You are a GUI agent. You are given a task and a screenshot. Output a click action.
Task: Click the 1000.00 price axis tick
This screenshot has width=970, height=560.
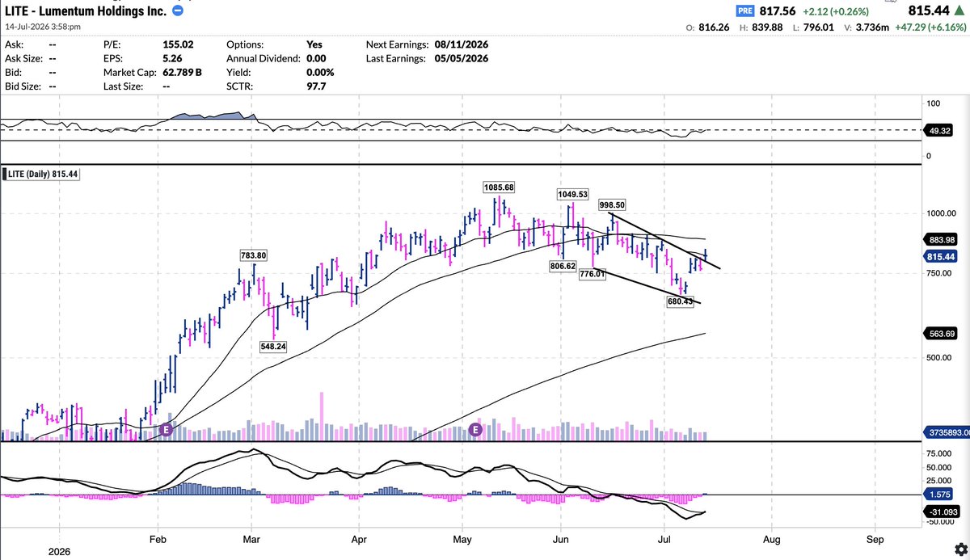point(941,213)
